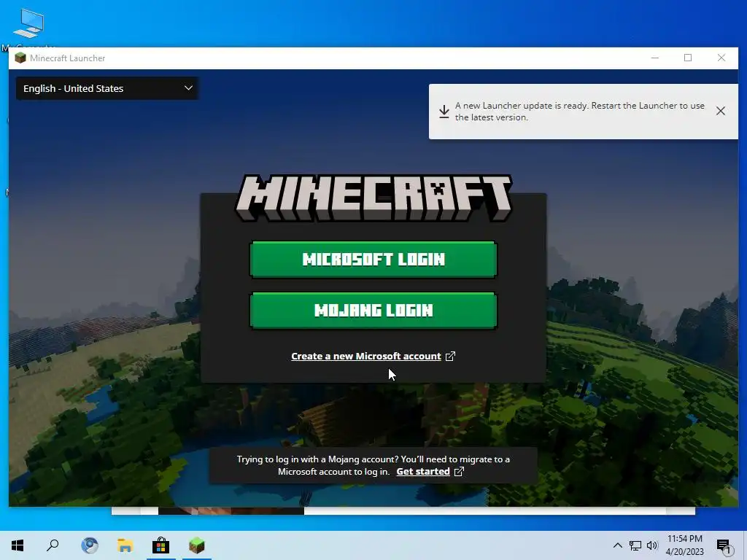The image size is (747, 560).
Task: Click the Mojang account migration message text
Action: [x=373, y=465]
